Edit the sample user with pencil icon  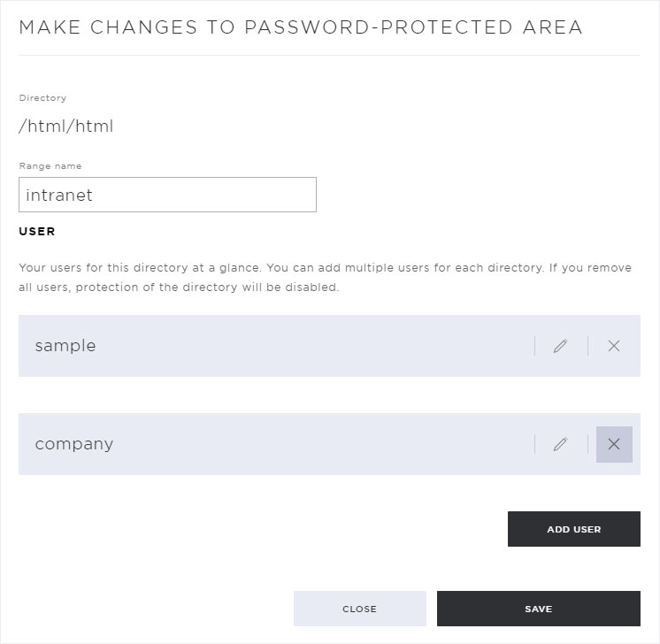[x=560, y=346]
